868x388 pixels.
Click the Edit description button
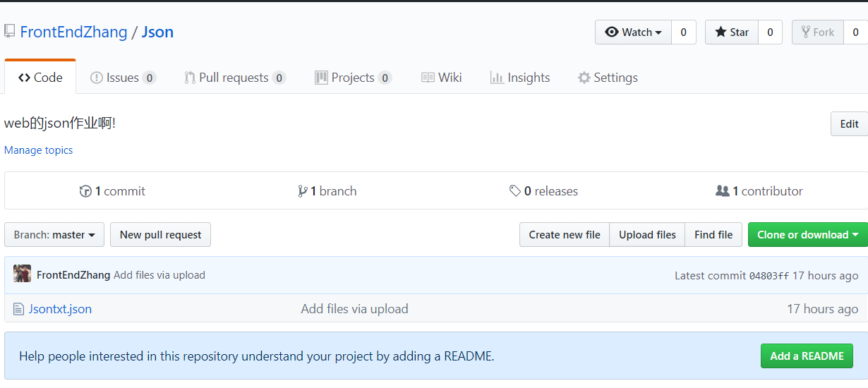click(x=849, y=123)
